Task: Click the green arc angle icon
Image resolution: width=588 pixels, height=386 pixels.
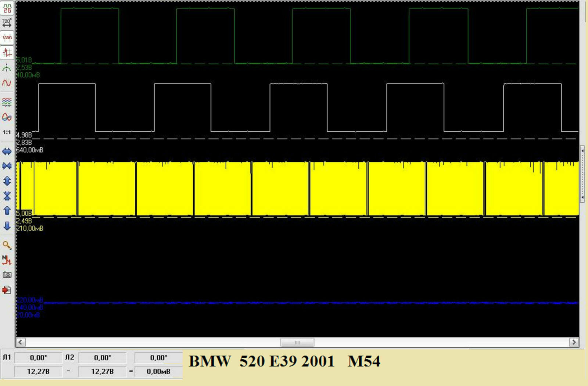Action: [x=7, y=68]
